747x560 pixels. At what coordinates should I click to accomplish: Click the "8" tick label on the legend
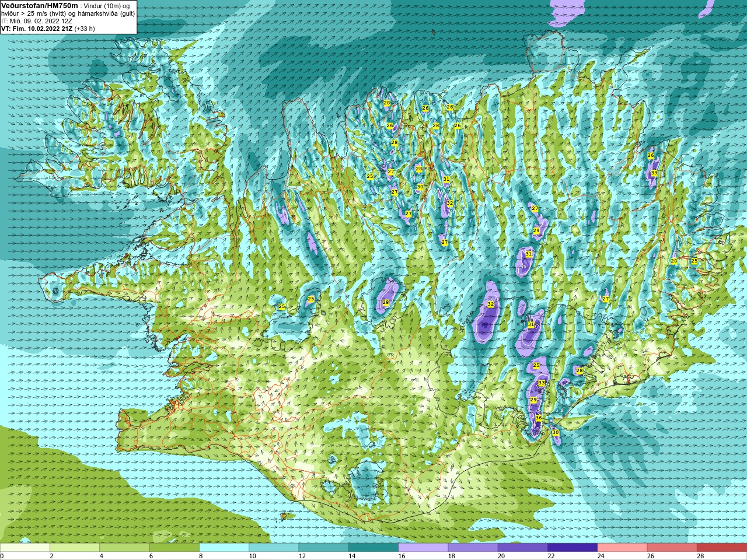pyautogui.click(x=201, y=556)
